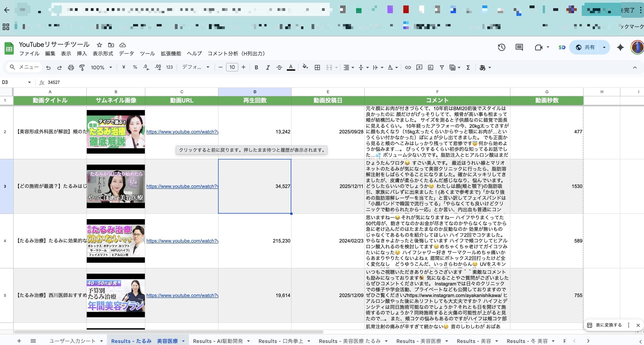
Task: Insert a comment via toolbar icon
Action: coord(419,67)
